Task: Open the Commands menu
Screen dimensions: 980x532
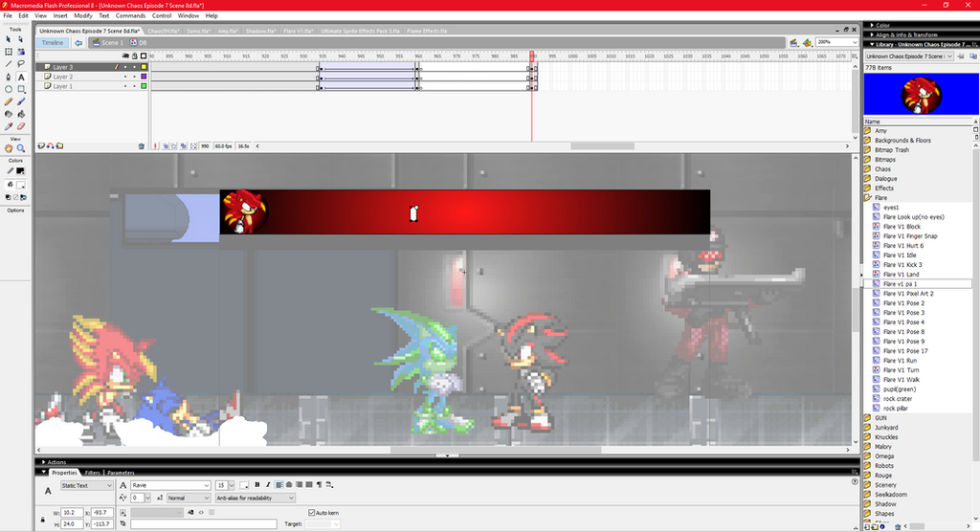Action: (130, 15)
